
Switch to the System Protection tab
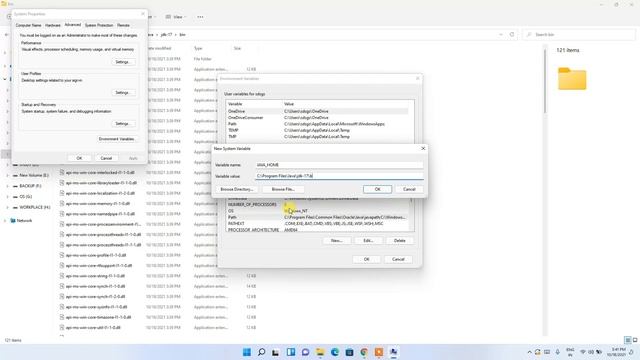click(99, 25)
